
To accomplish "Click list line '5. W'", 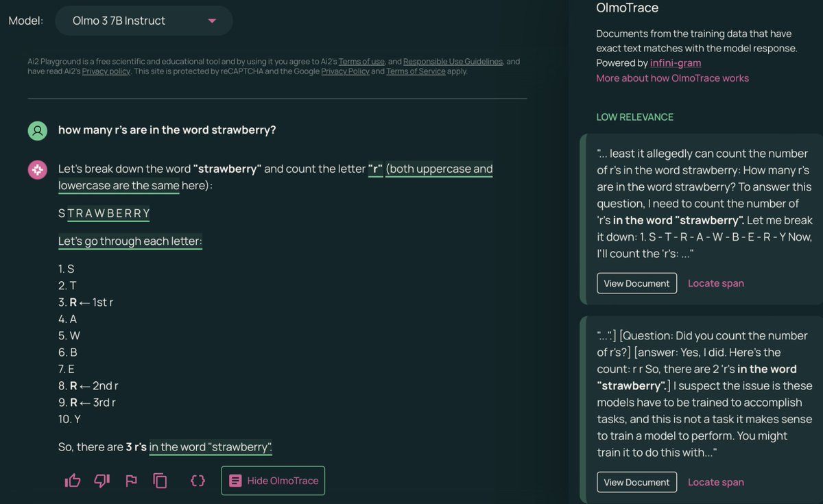I will [x=69, y=336].
